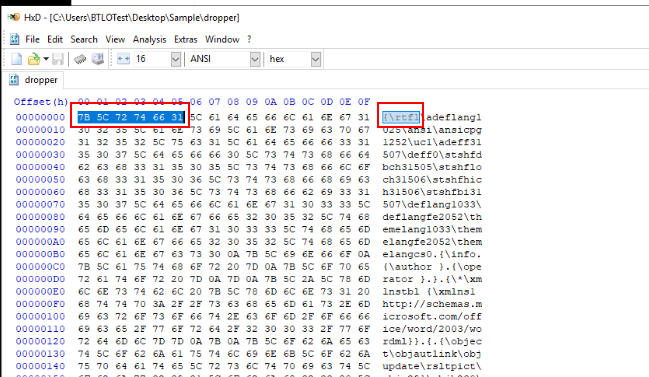
Task: Click the Save disk icon
Action: [58, 59]
